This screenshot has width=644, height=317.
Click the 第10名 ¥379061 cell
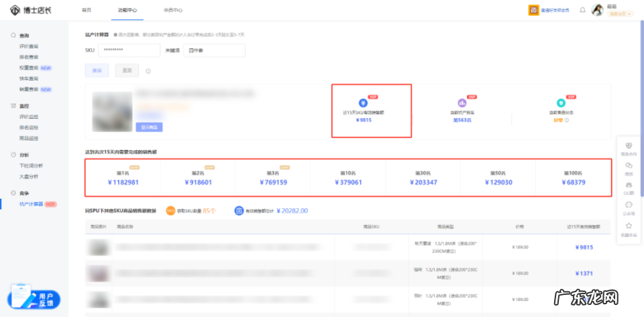(x=348, y=178)
